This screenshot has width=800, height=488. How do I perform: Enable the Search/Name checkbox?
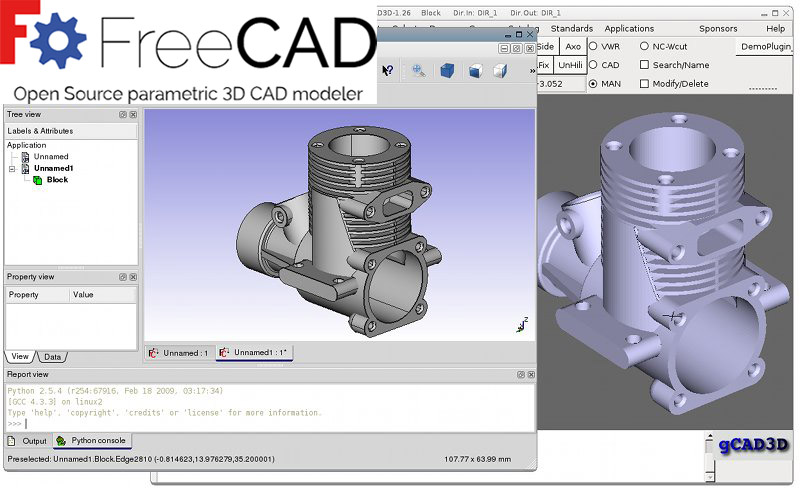point(644,65)
